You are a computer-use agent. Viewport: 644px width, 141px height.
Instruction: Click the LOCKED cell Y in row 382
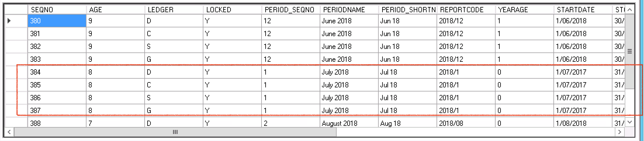click(232, 46)
